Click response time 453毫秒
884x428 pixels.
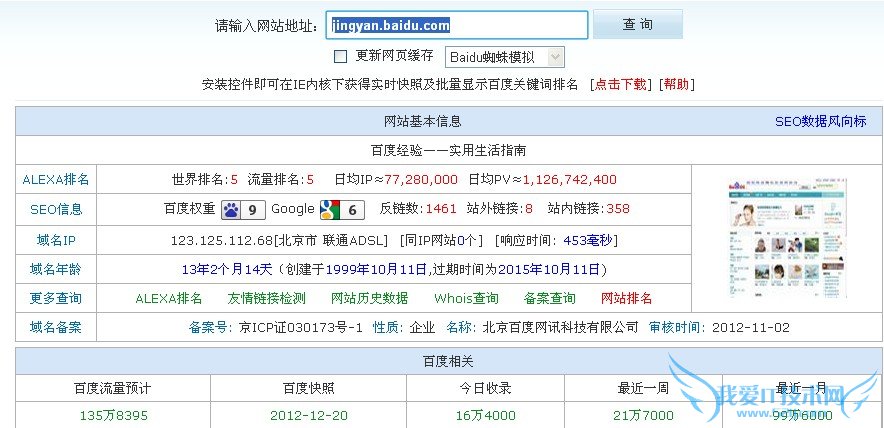(x=587, y=241)
